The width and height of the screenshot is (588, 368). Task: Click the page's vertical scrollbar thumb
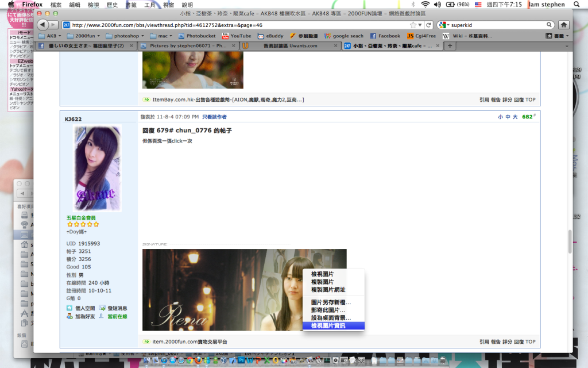click(570, 241)
